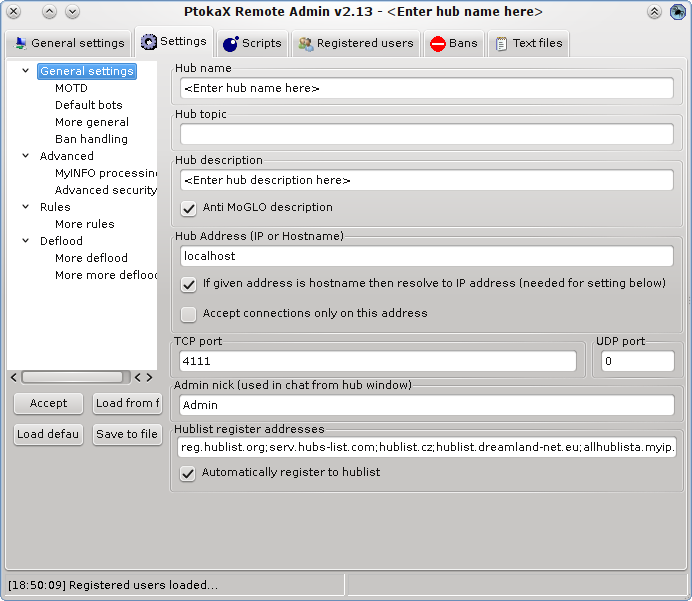Click the TCP port input field
Image resolution: width=692 pixels, height=601 pixels.
click(378, 361)
